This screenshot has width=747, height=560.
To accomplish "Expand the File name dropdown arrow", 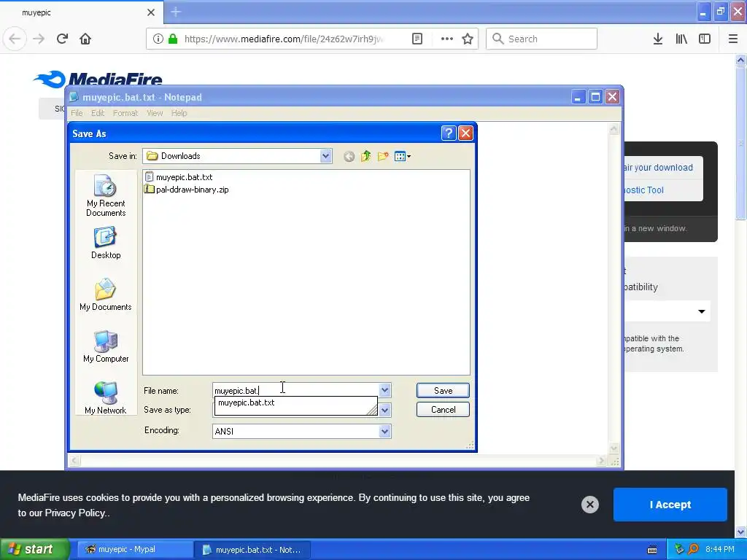I will tap(385, 390).
